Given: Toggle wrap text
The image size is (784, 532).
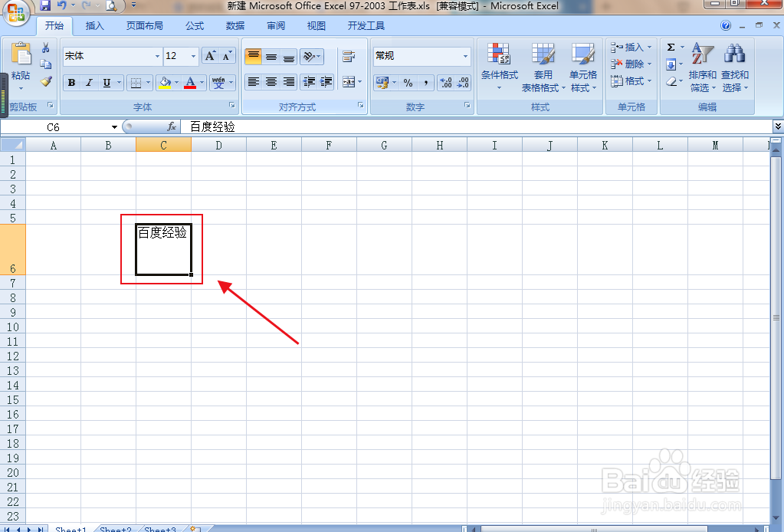Looking at the screenshot, I should pos(349,57).
